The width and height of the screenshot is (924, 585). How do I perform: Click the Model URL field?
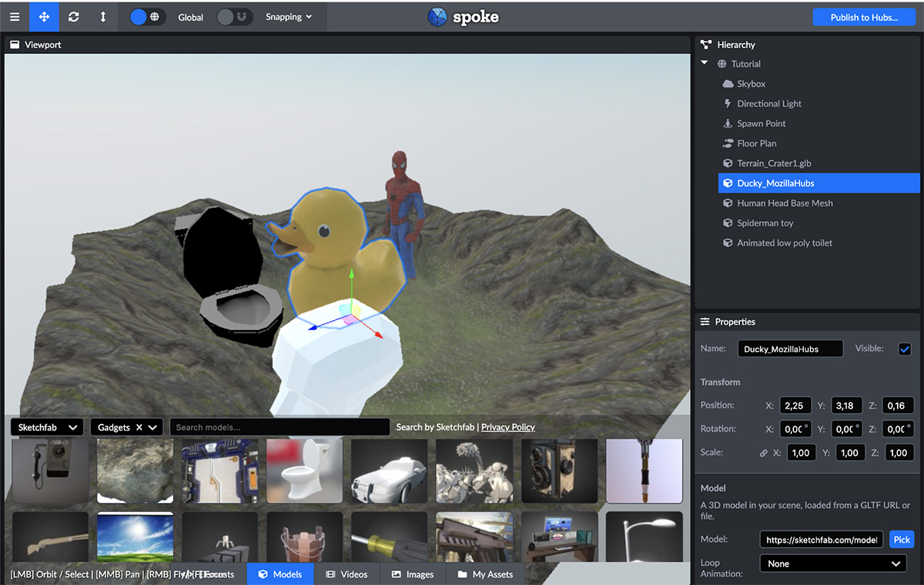(822, 540)
